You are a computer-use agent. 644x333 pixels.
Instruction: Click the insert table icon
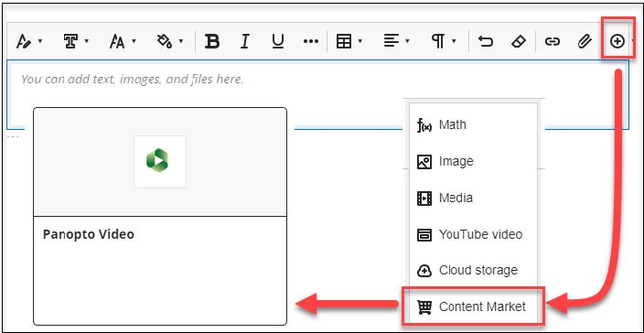[344, 41]
